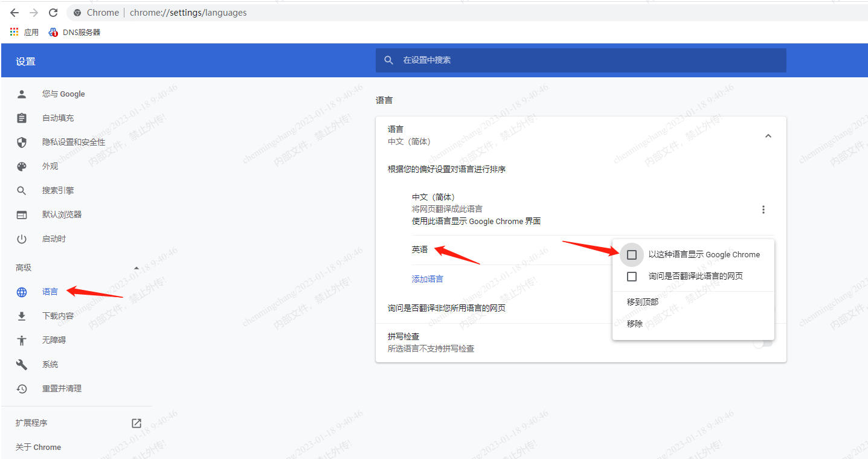This screenshot has height=459, width=868.
Task: Open 外观 settings section
Action: coord(50,166)
